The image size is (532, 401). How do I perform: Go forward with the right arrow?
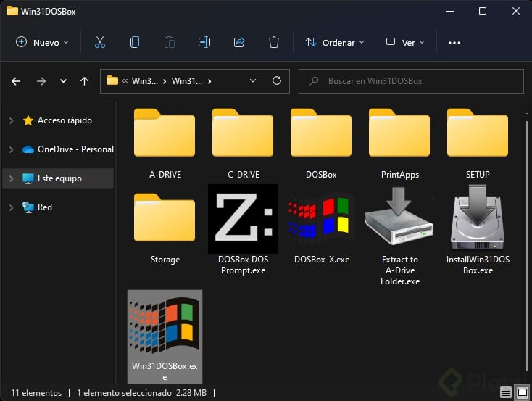click(41, 81)
